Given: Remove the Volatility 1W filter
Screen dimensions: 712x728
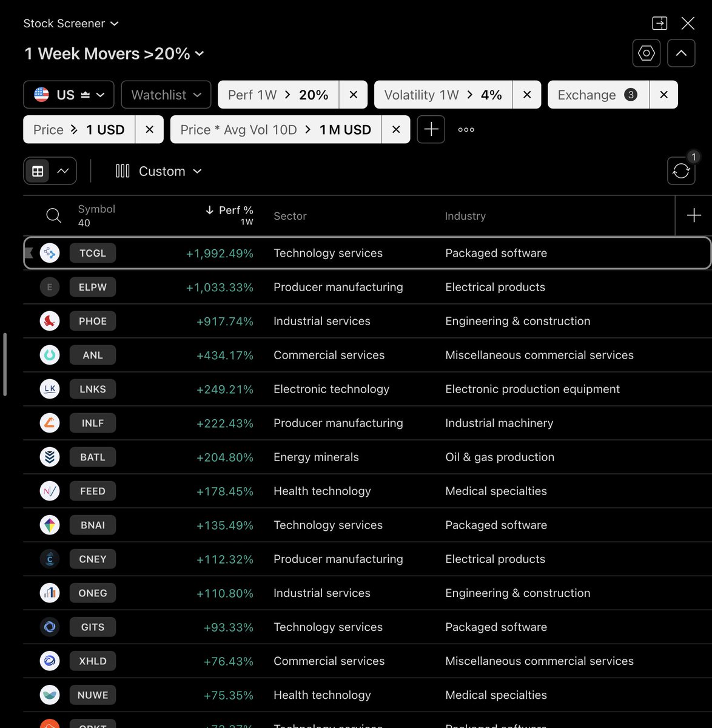Looking at the screenshot, I should tap(527, 95).
